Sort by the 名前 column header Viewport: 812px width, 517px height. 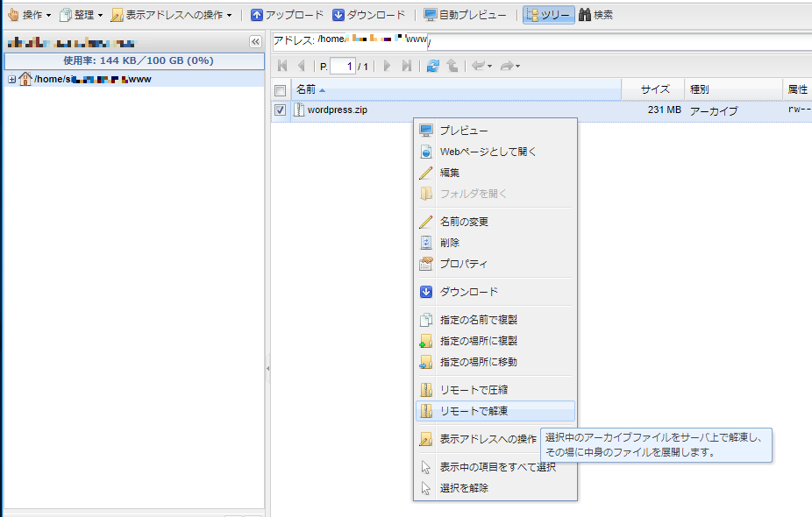456,89
